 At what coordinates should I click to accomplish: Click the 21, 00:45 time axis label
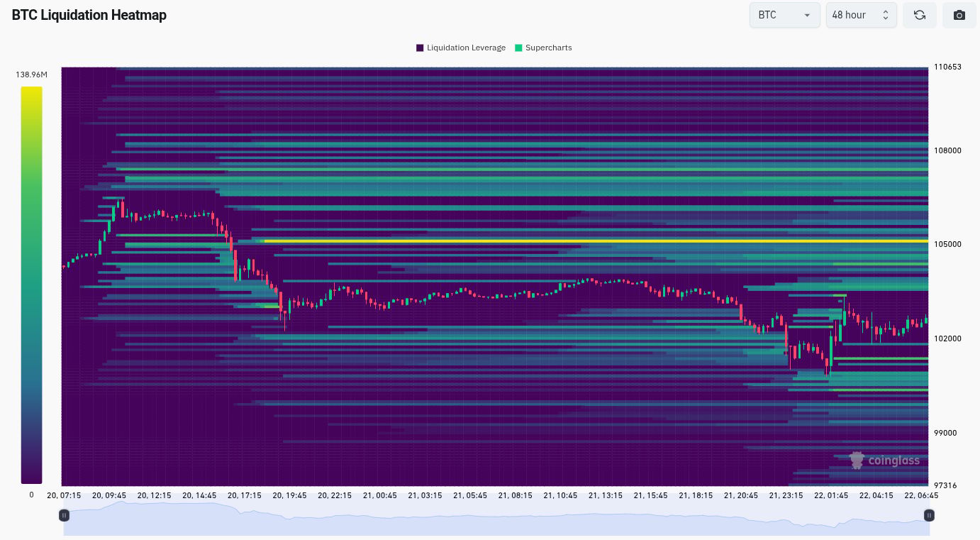coord(380,495)
